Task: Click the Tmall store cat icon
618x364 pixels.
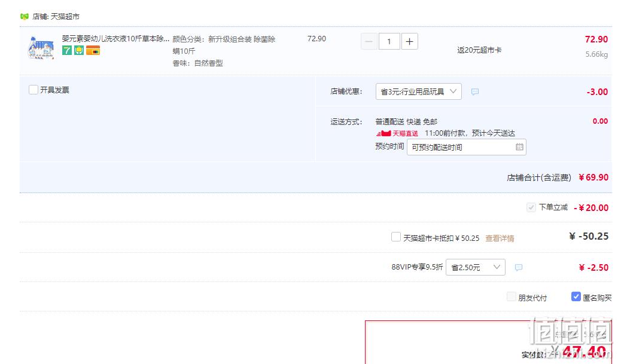Action: click(x=25, y=17)
